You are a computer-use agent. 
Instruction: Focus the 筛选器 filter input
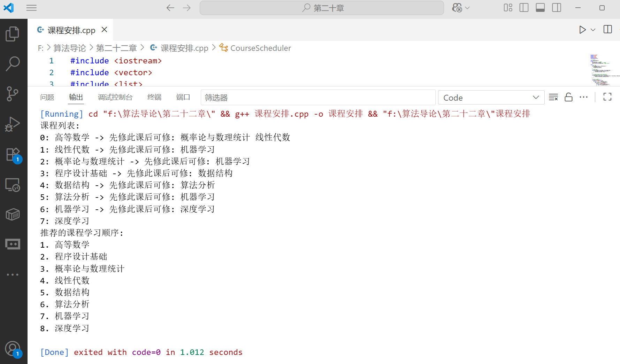click(x=318, y=98)
